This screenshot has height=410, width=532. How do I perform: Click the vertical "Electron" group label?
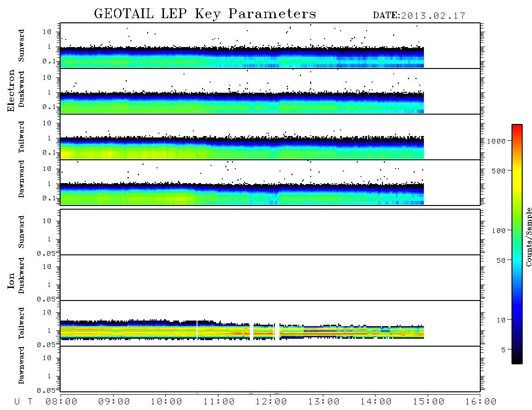pyautogui.click(x=11, y=90)
